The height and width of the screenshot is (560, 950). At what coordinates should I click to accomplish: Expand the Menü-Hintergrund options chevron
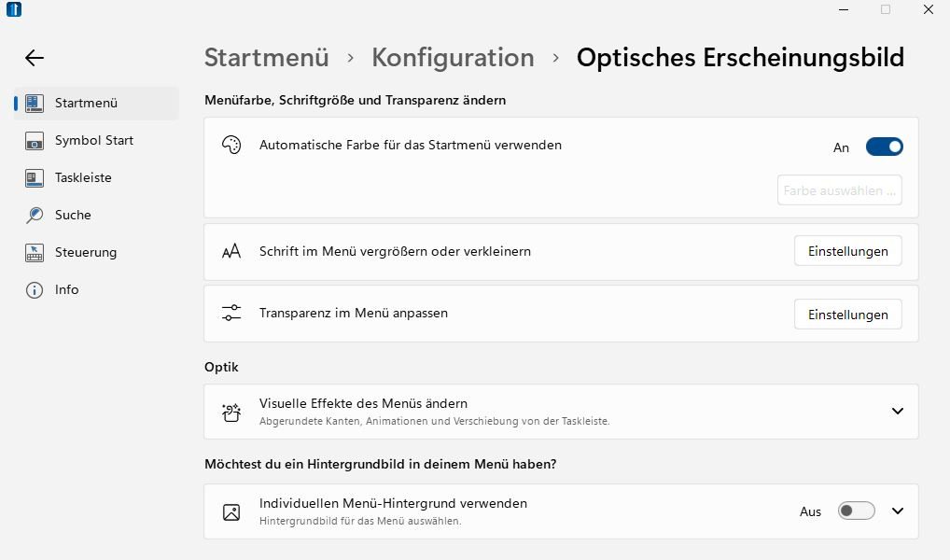(898, 511)
